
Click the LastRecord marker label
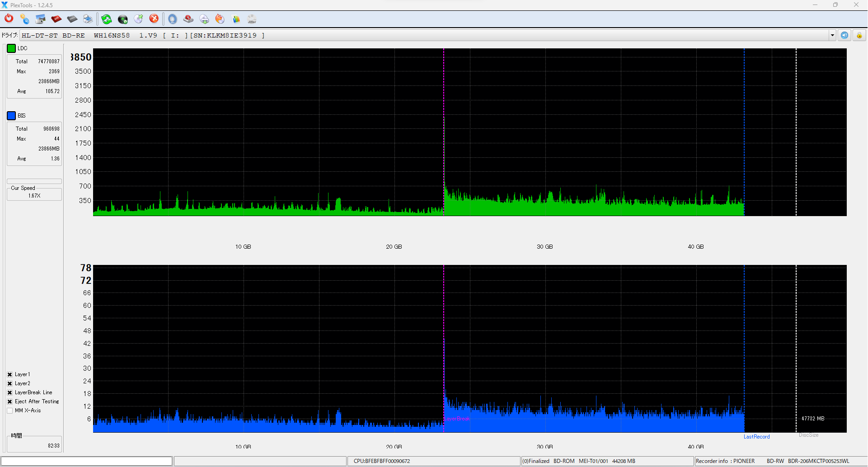click(756, 437)
